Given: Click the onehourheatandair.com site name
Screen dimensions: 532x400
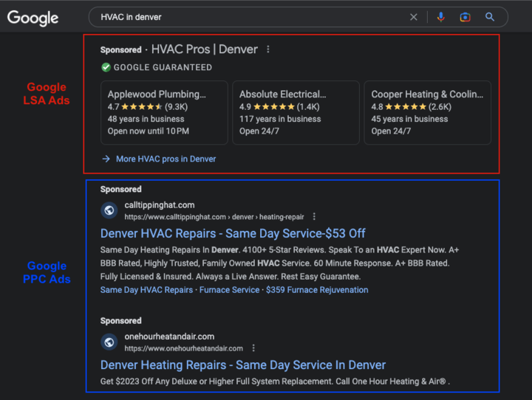Looking at the screenshot, I should pyautogui.click(x=169, y=337).
